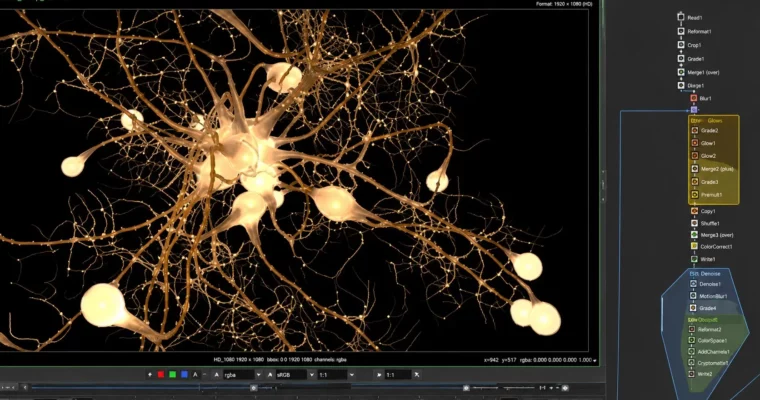Select the Grade1 node icon
Screen dimensions: 760x400
pyautogui.click(x=681, y=59)
